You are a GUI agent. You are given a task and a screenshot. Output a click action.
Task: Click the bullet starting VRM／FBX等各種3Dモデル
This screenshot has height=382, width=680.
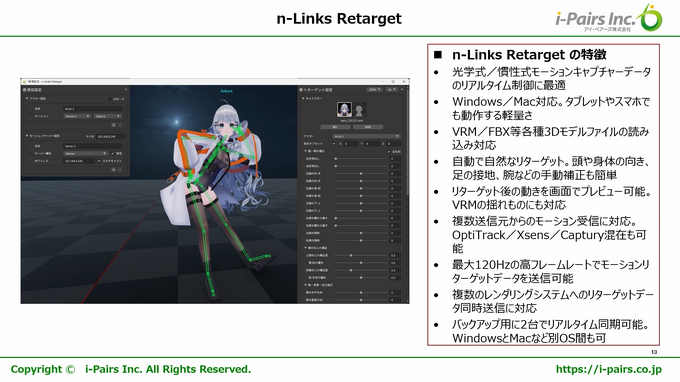[x=551, y=138]
